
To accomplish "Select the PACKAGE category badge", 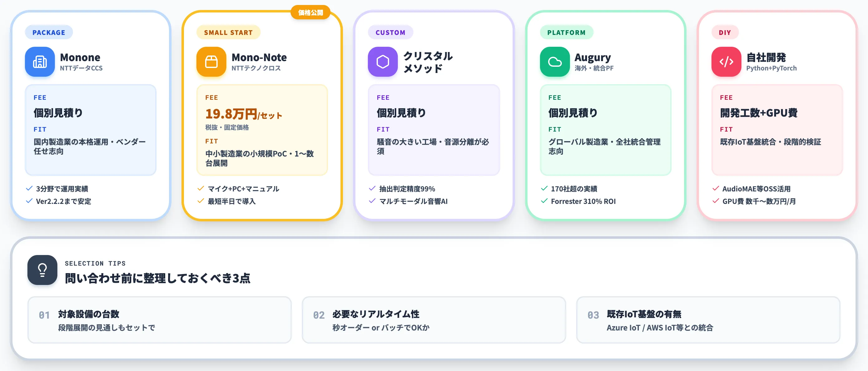I will pos(49,32).
